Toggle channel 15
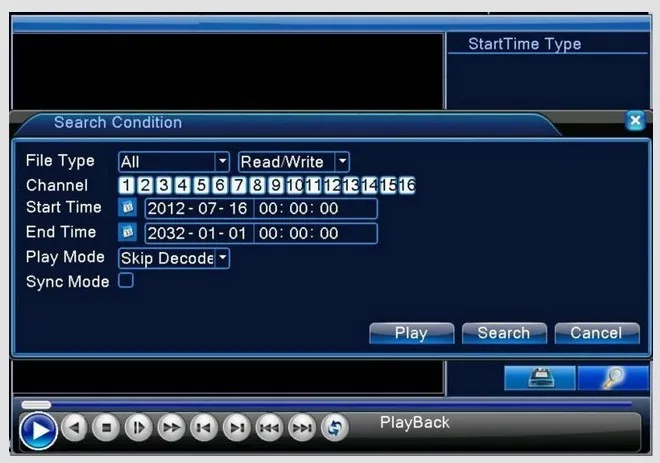 click(388, 185)
